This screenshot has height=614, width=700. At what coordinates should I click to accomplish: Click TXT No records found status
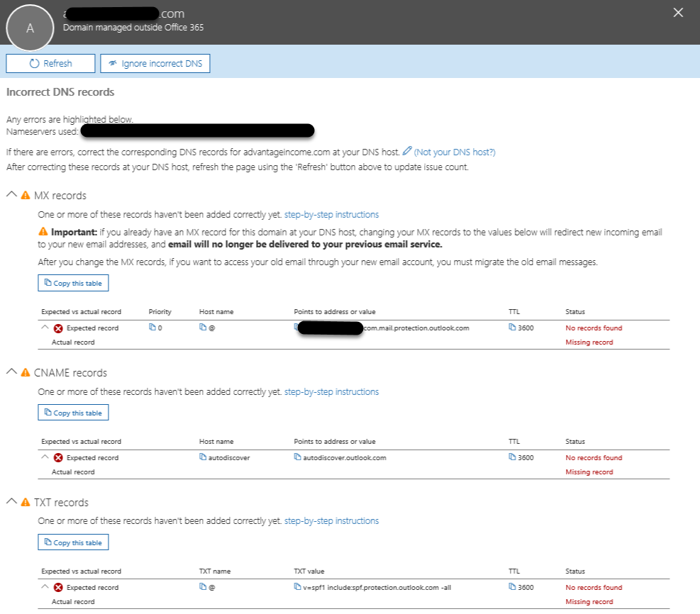point(594,588)
